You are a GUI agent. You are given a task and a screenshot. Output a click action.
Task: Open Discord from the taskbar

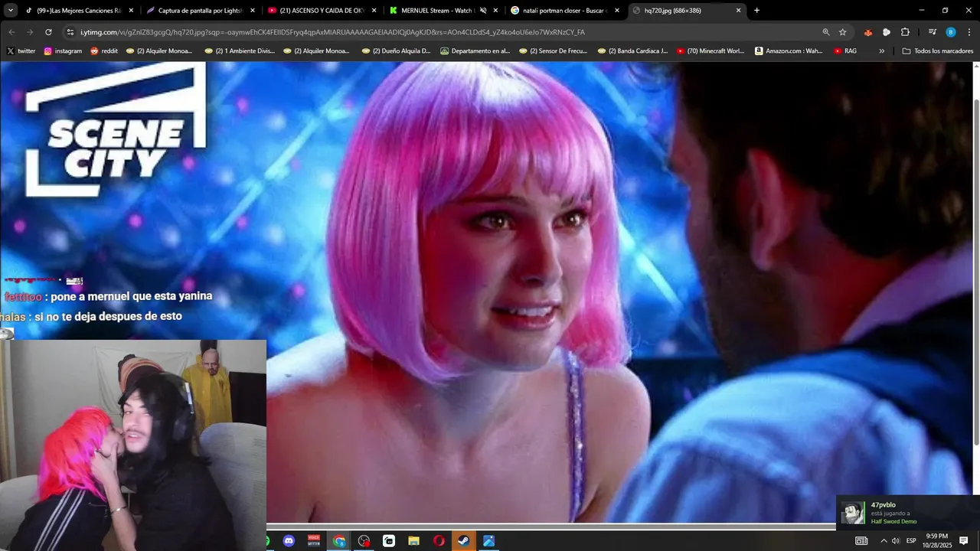coord(289,541)
